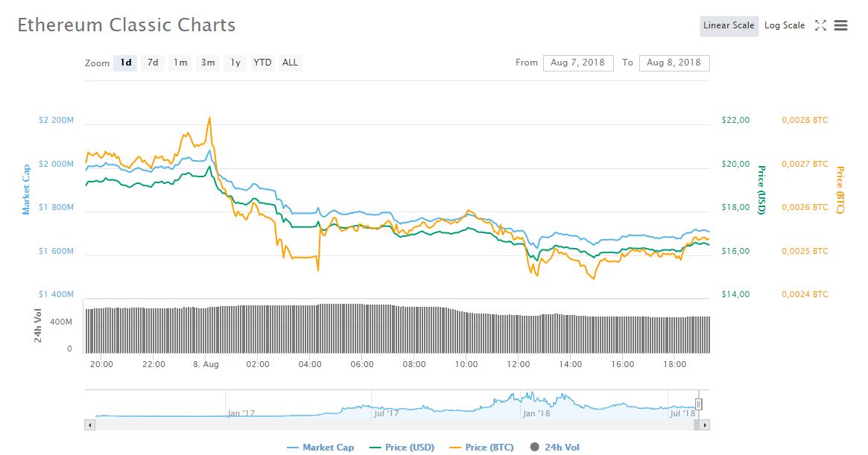Show ALL historical data
The width and height of the screenshot is (868, 455).
coord(290,63)
